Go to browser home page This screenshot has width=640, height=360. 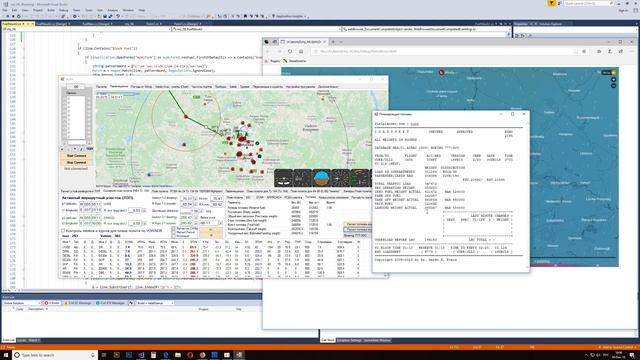[x=301, y=51]
